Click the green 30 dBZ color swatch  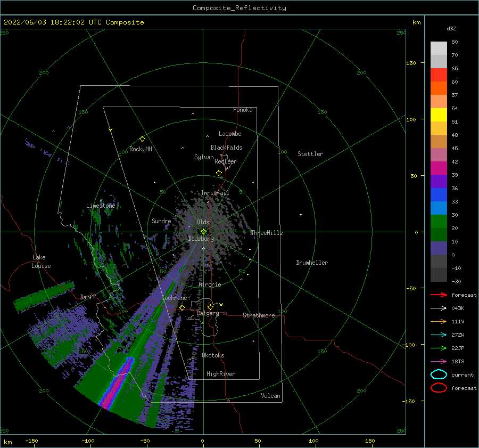click(439, 222)
